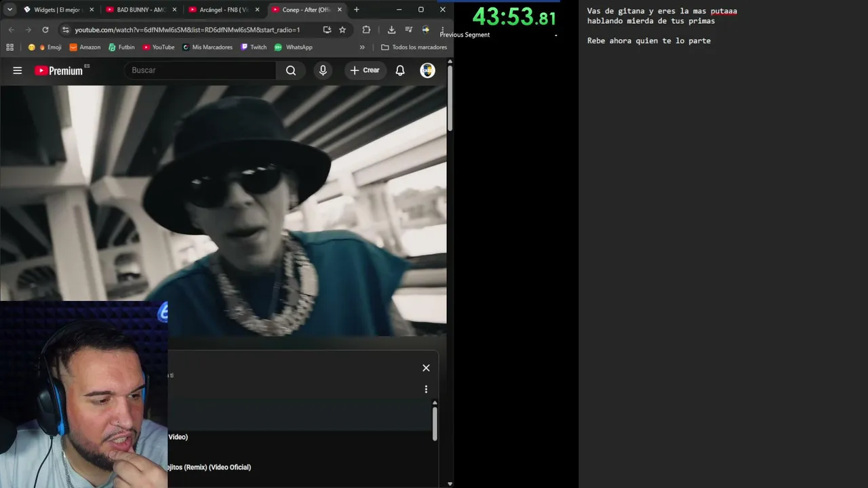
Task: Click the line 'hablando mierda de tus primas'
Action: coord(651,21)
